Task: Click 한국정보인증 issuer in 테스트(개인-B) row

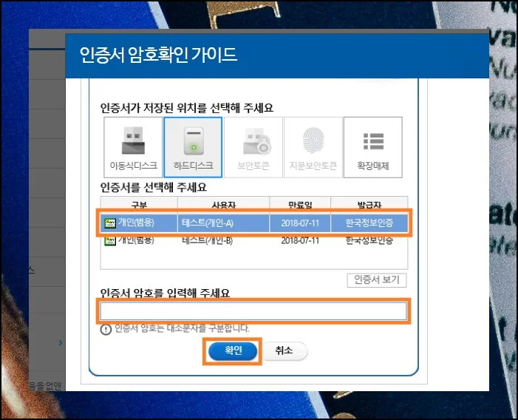Action: pyautogui.click(x=369, y=240)
